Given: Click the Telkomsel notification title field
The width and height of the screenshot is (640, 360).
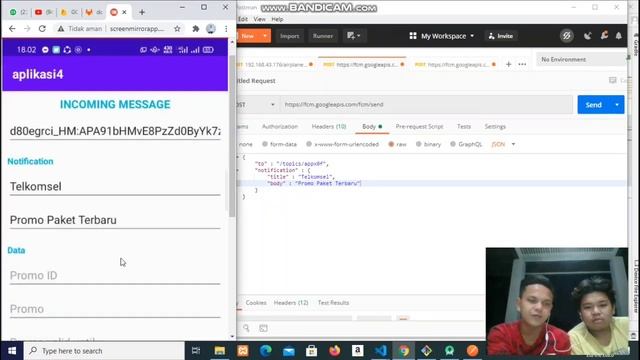Looking at the screenshot, I should [115, 187].
